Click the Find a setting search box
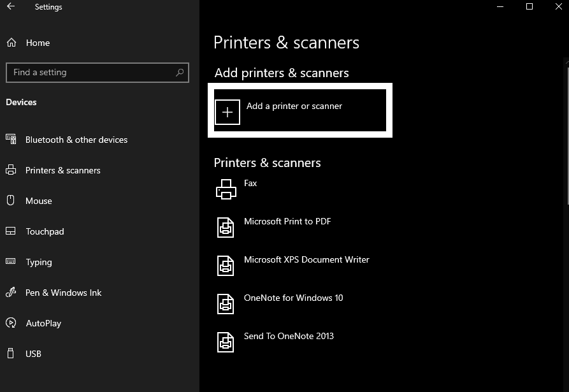The height and width of the screenshot is (392, 569). pyautogui.click(x=97, y=73)
